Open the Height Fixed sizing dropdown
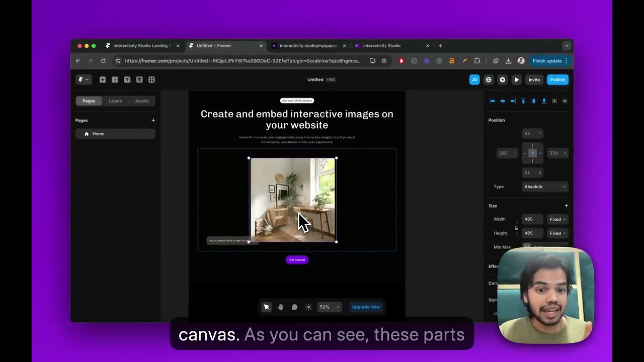Viewport: 644px width, 362px height. click(557, 233)
